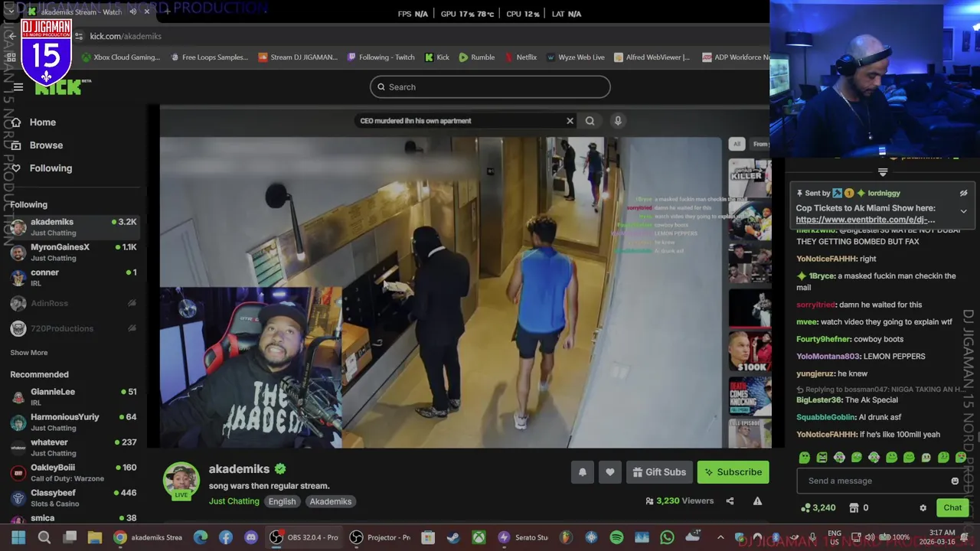This screenshot has width=980, height=551.
Task: Open the Netflix bookmark
Action: (520, 57)
